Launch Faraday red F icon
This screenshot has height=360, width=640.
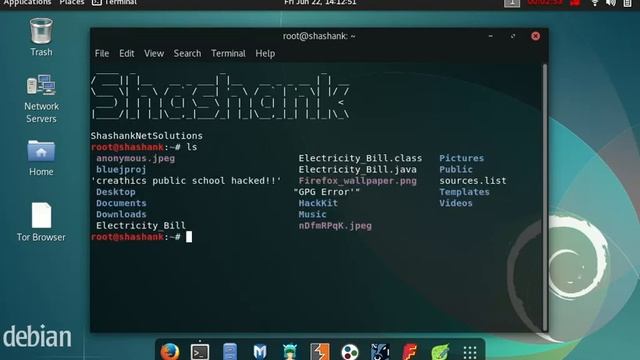pos(410,351)
